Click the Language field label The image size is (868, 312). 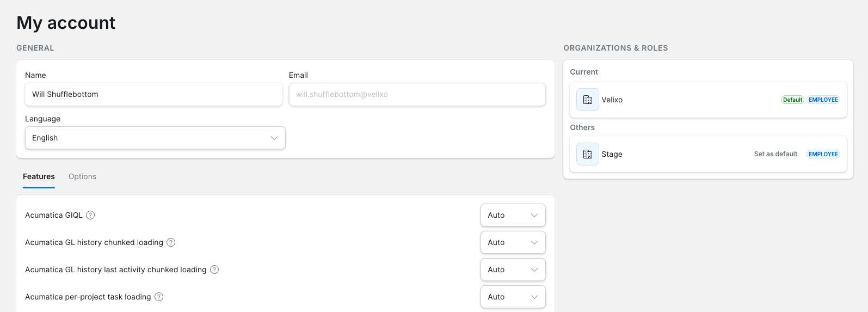click(42, 119)
